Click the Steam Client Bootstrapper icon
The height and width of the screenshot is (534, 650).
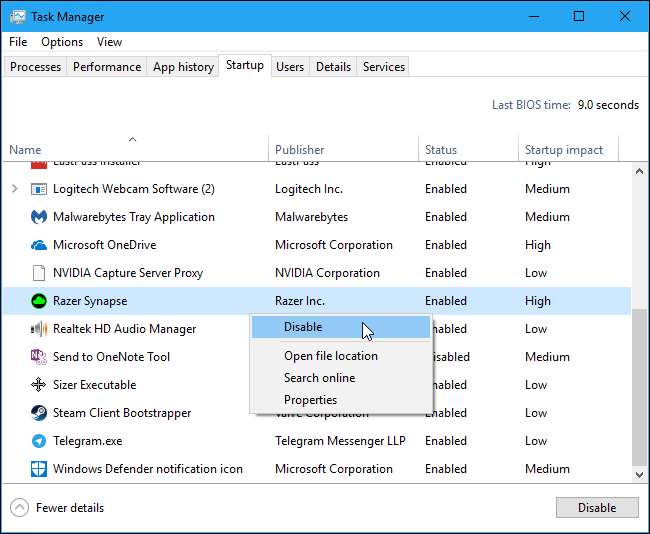click(x=39, y=413)
